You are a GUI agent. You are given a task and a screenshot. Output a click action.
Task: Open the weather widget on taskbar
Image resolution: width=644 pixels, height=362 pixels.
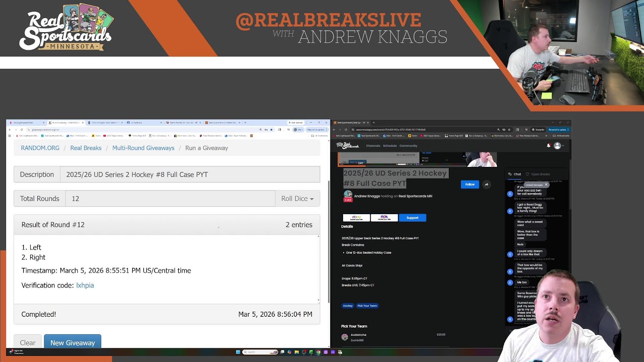click(x=15, y=352)
